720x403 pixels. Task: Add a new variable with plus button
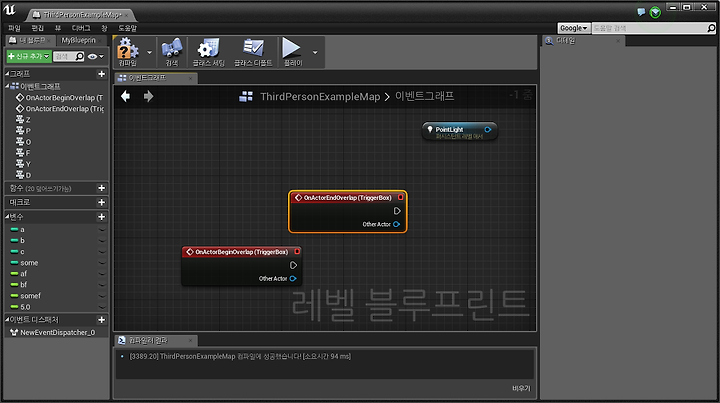coord(101,217)
